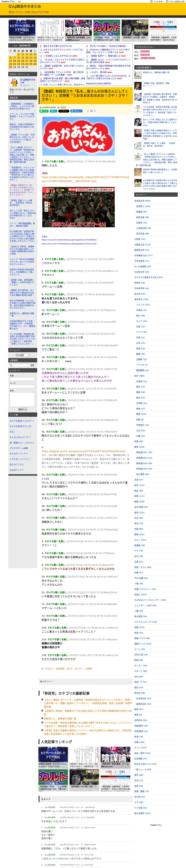
Task: Select 日本維新の会 (177) category
Action: pyautogui.click(x=143, y=255)
